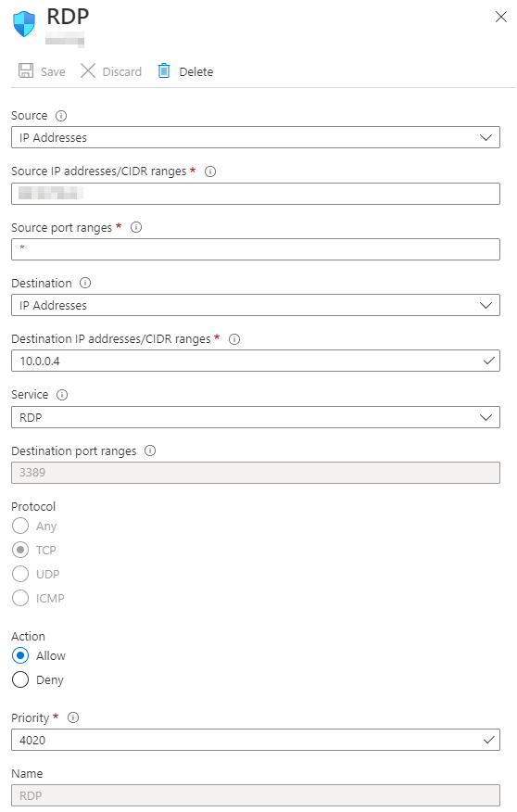Click the Delete trash can icon
This screenshot has height=812, width=517.
(164, 70)
